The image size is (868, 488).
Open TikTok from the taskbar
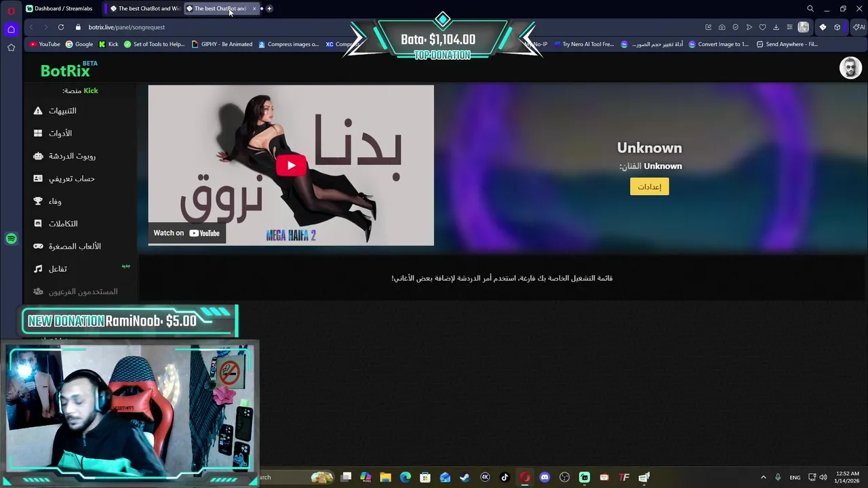[x=505, y=477]
